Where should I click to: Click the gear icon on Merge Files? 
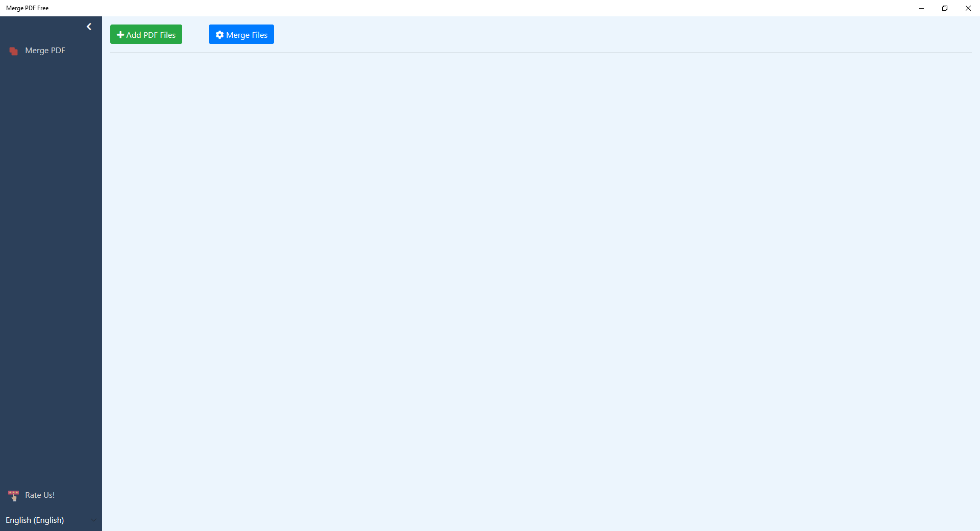point(219,35)
